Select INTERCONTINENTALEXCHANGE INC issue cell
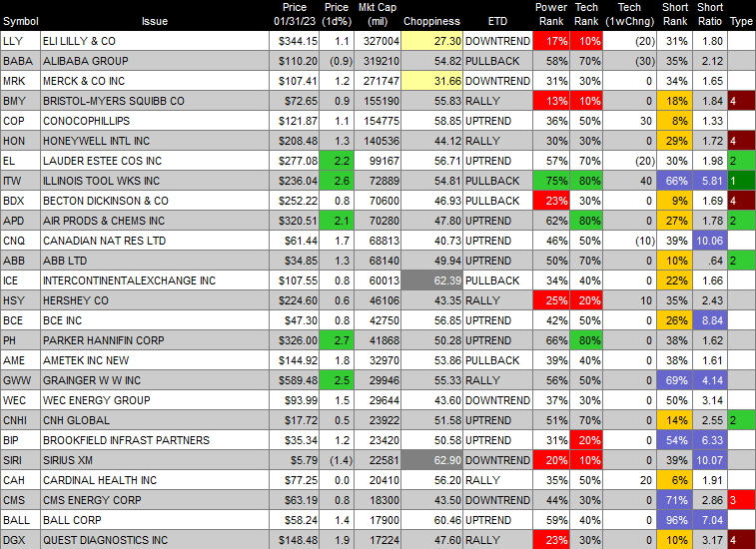This screenshot has width=756, height=549. 155,280
